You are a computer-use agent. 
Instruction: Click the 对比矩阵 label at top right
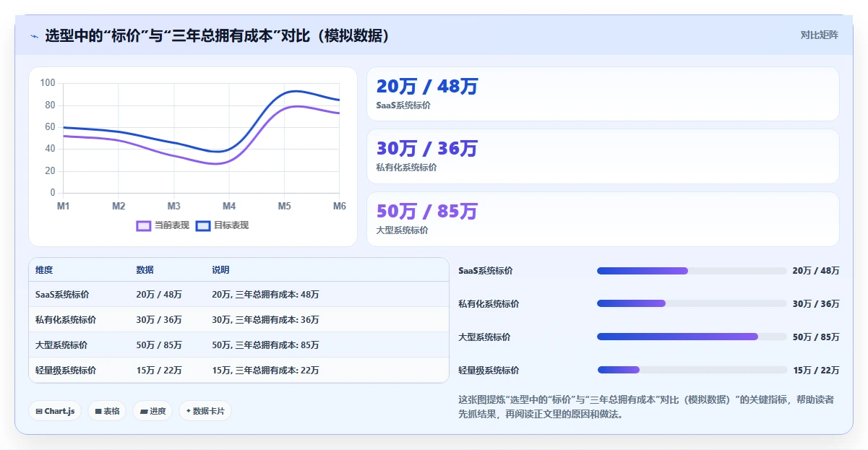pyautogui.click(x=820, y=35)
